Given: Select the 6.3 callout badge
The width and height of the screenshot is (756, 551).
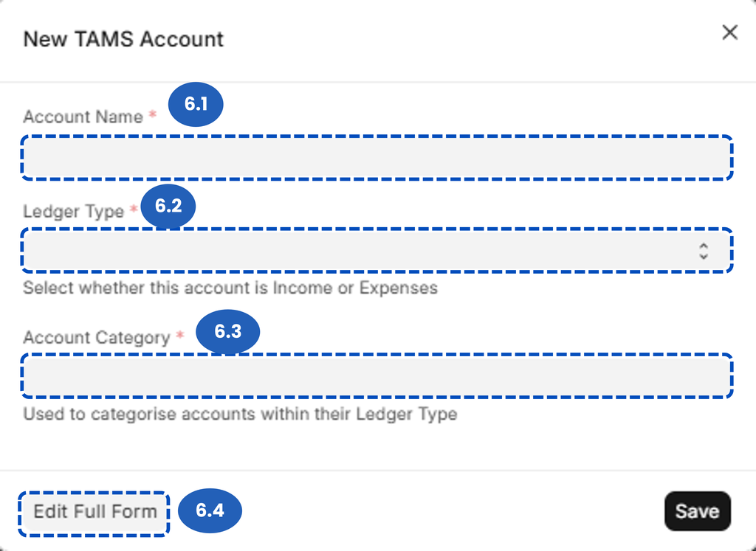Looking at the screenshot, I should (228, 331).
